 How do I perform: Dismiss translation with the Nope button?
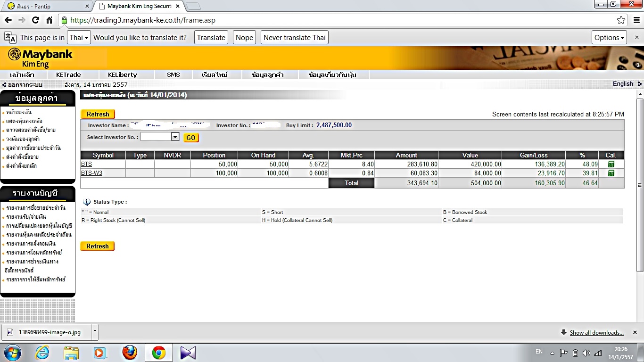244,38
